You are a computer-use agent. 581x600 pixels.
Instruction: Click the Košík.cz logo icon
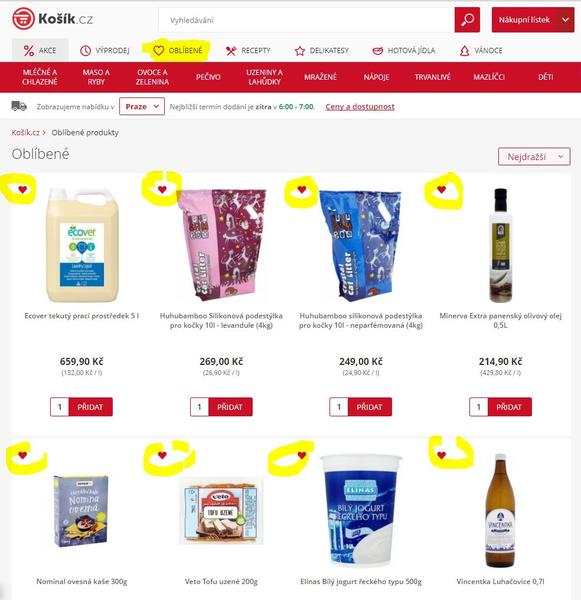point(23,19)
